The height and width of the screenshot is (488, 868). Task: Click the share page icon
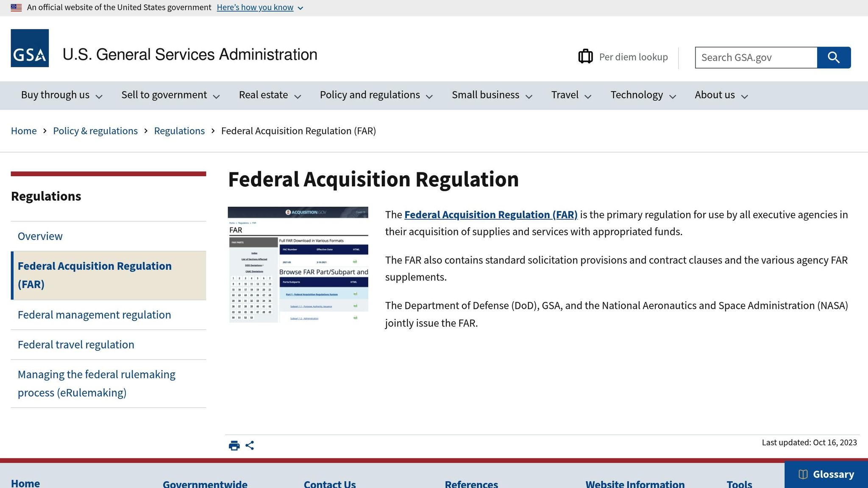tap(250, 445)
